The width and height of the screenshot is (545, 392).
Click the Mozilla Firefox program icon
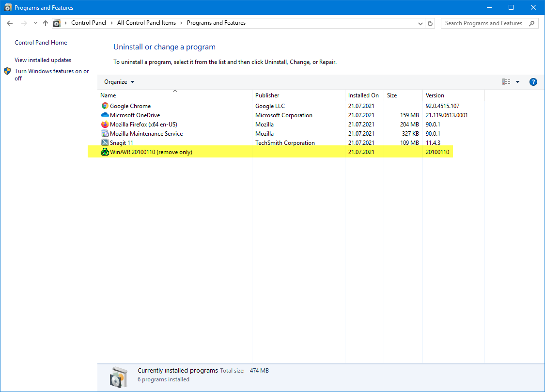point(105,124)
